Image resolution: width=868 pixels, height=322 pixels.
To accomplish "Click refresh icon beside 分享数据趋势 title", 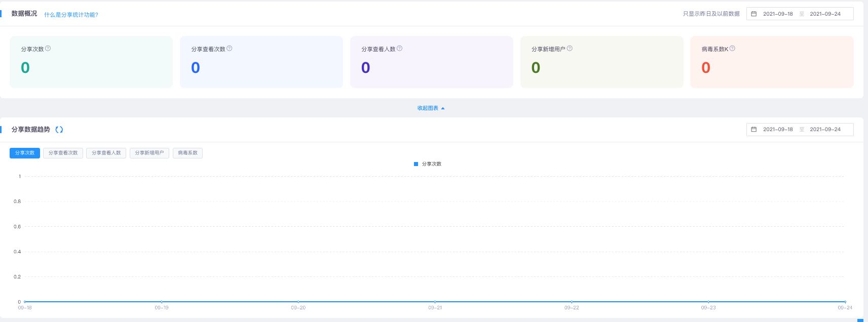I will pos(59,130).
